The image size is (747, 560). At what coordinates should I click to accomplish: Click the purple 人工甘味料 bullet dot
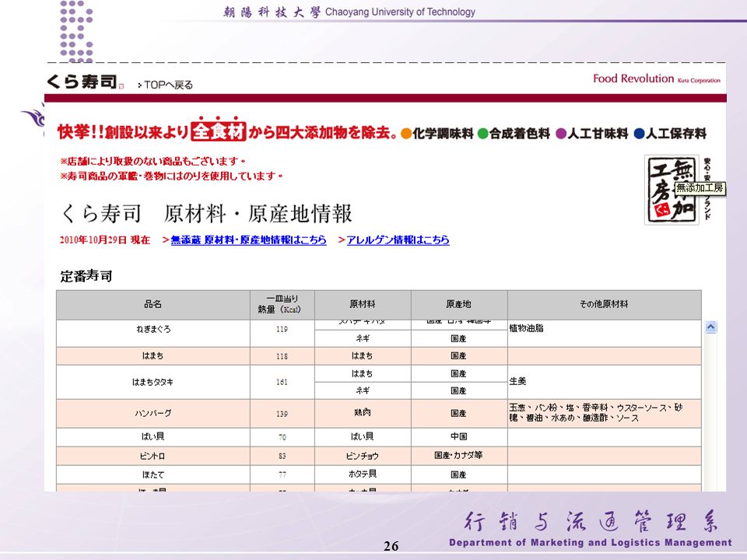coord(561,134)
